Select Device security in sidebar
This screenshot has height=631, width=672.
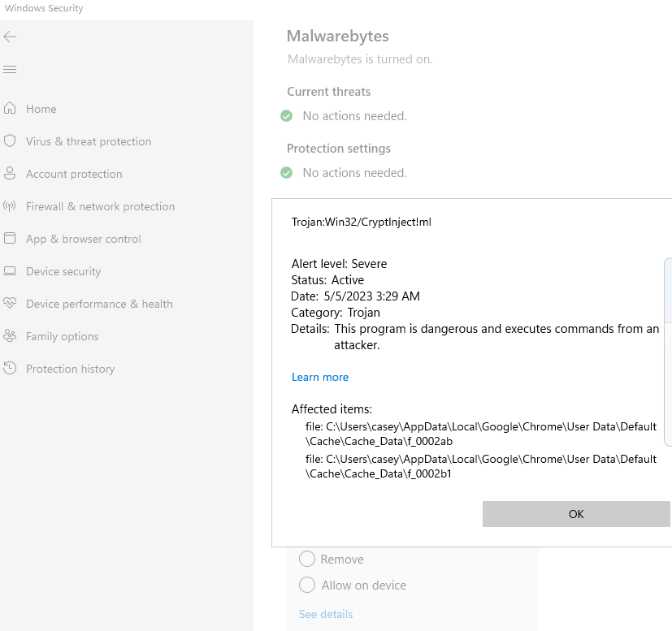coord(63,271)
